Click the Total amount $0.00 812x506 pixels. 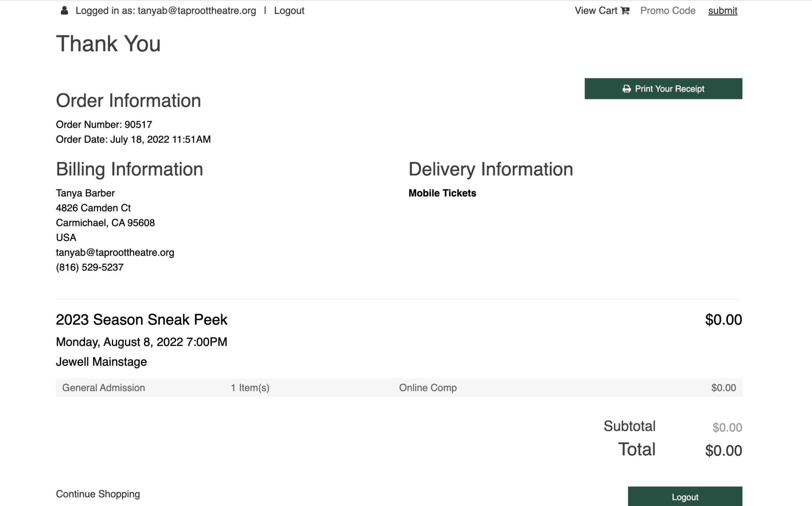[x=723, y=451]
